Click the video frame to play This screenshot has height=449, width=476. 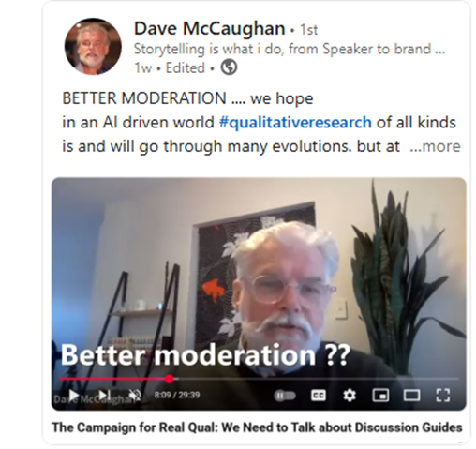pos(259,275)
